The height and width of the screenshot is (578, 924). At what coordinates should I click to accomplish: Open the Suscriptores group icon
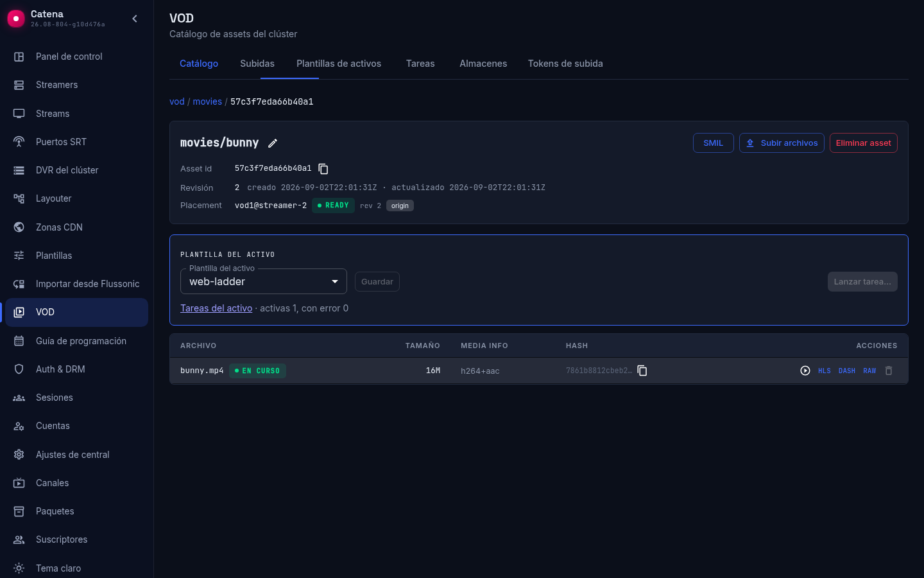pos(19,539)
